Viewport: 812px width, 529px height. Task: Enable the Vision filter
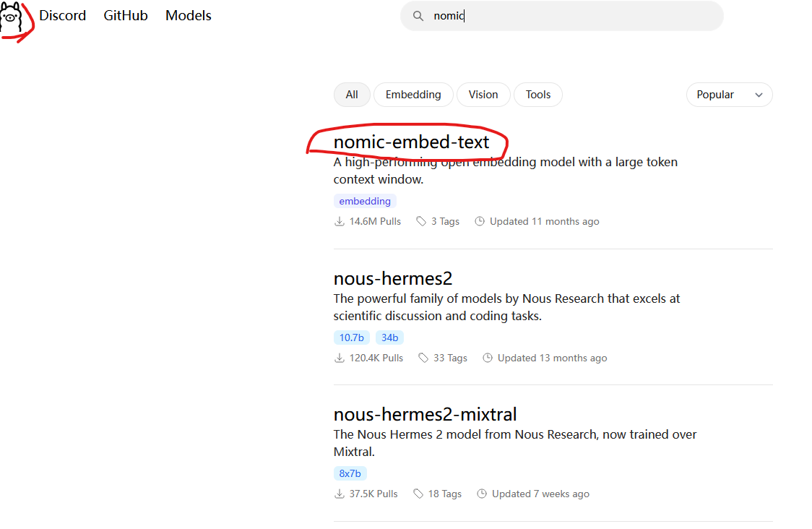[x=483, y=95]
